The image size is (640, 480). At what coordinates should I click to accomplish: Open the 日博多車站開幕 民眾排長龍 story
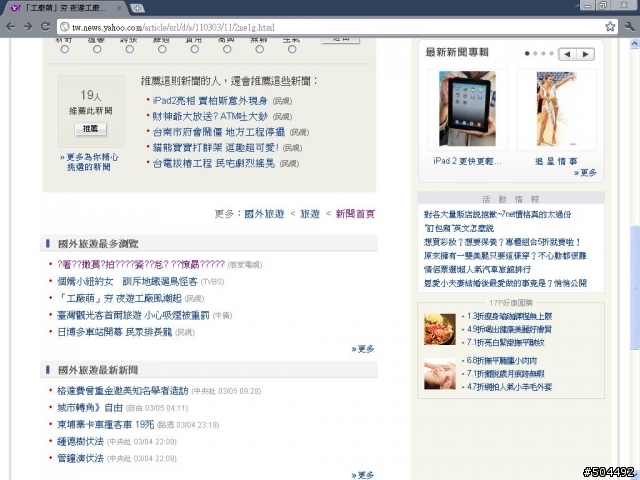(x=115, y=332)
